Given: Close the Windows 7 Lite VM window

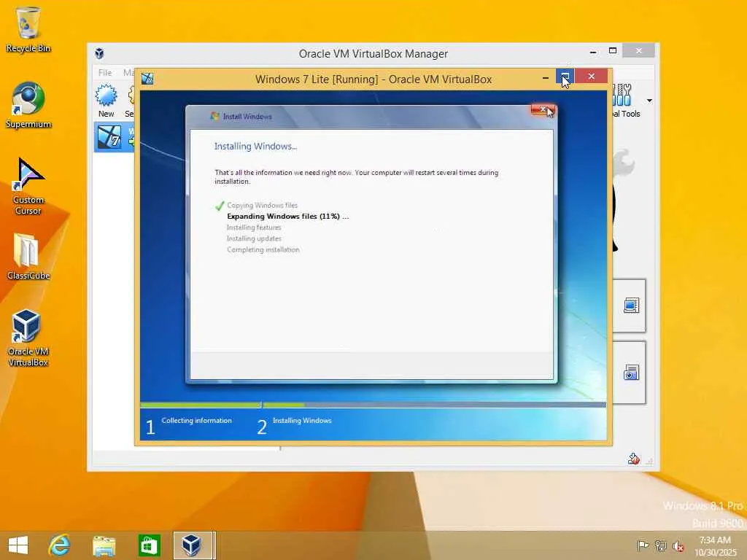Looking at the screenshot, I should [591, 76].
